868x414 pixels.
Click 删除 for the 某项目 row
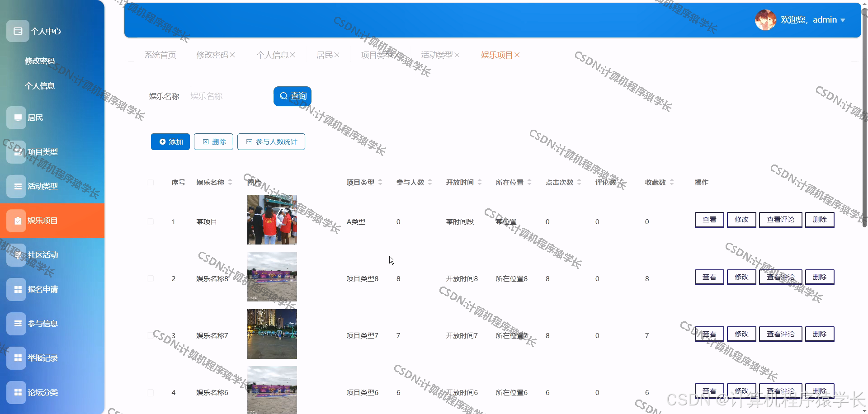coord(820,220)
